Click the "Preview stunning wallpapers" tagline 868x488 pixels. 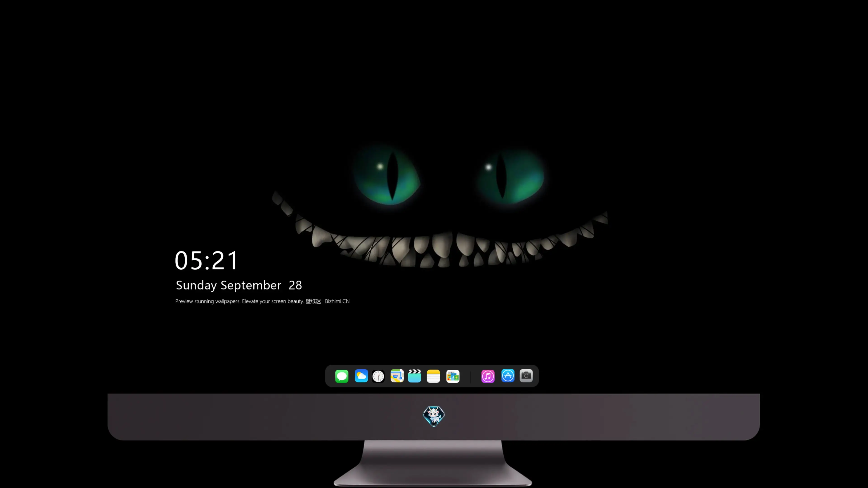click(262, 301)
